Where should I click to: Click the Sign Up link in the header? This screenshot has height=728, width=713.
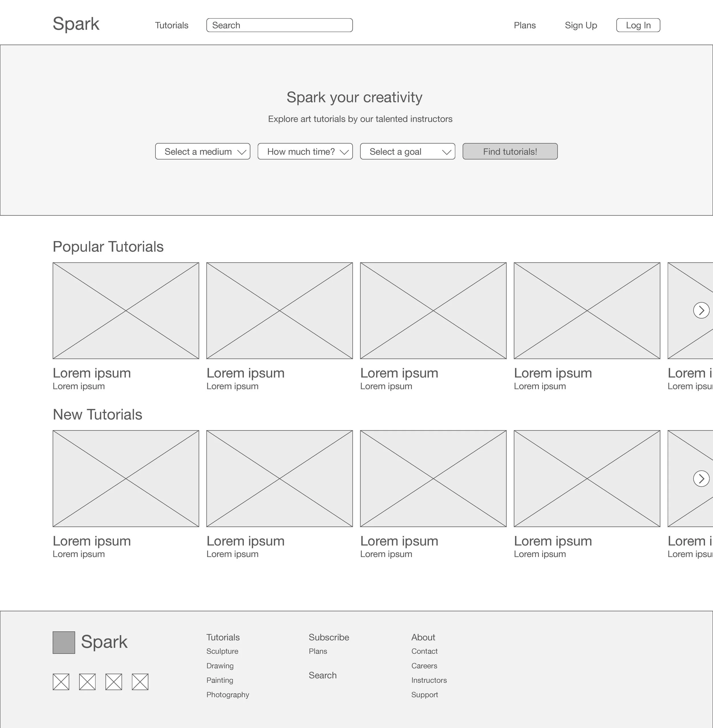click(x=580, y=25)
